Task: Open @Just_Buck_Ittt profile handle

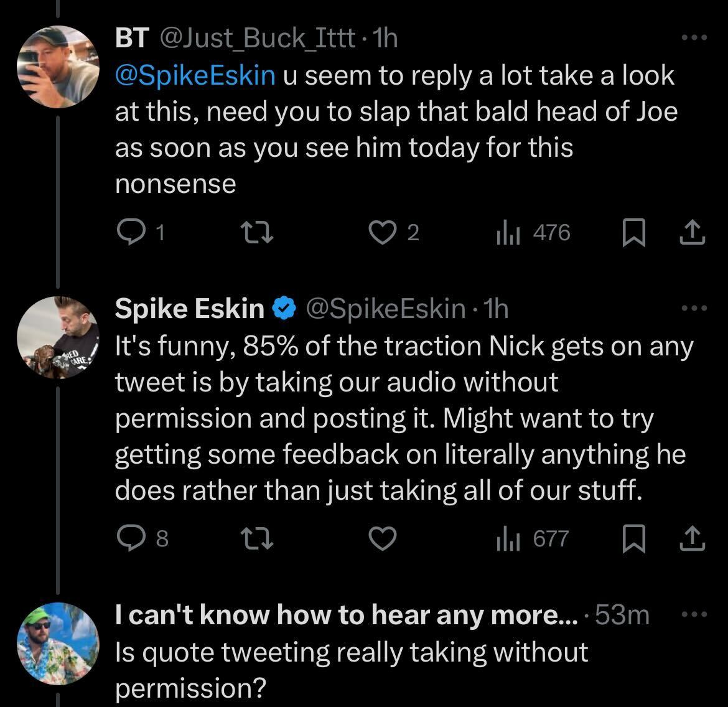Action: tap(258, 39)
